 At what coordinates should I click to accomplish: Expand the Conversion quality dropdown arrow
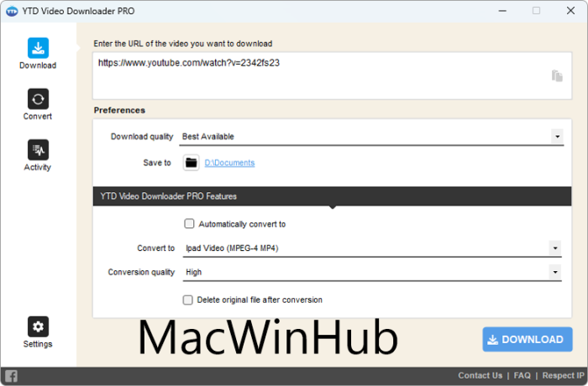(x=555, y=272)
